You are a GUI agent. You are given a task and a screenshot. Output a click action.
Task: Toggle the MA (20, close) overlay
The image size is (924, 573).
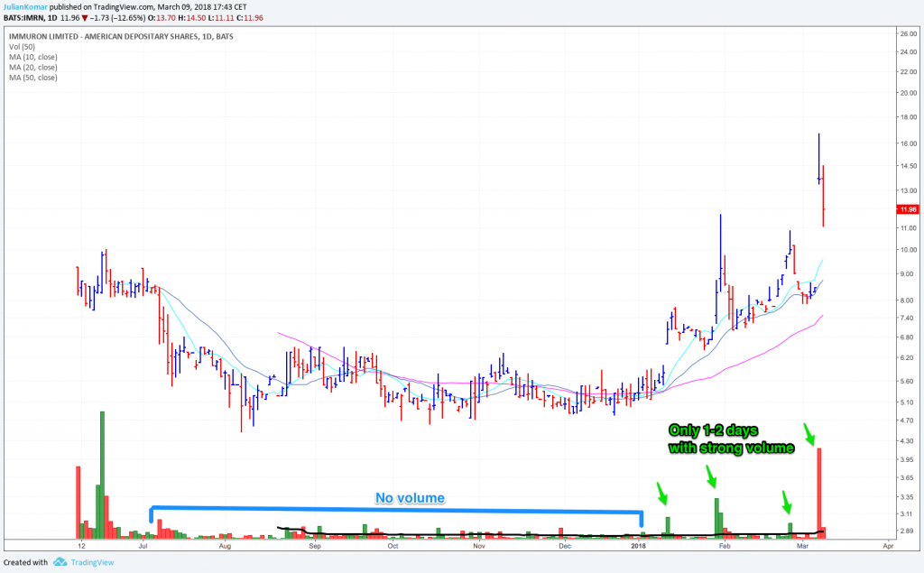click(32, 67)
